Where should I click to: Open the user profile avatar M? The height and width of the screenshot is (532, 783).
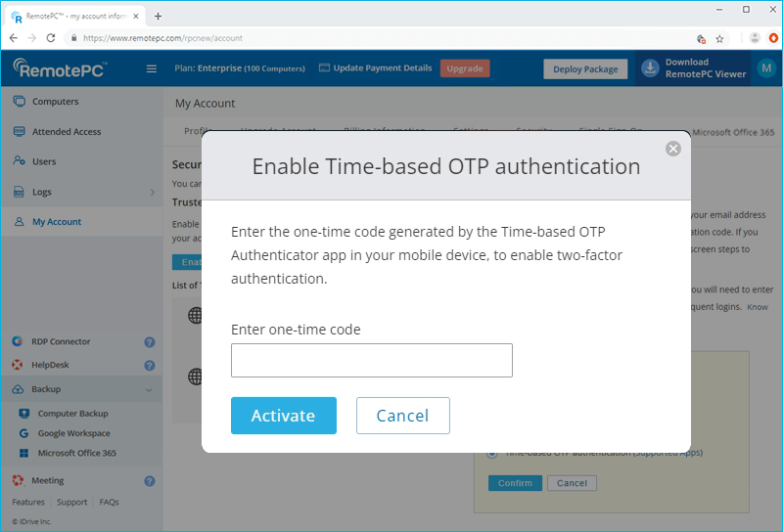click(x=764, y=68)
